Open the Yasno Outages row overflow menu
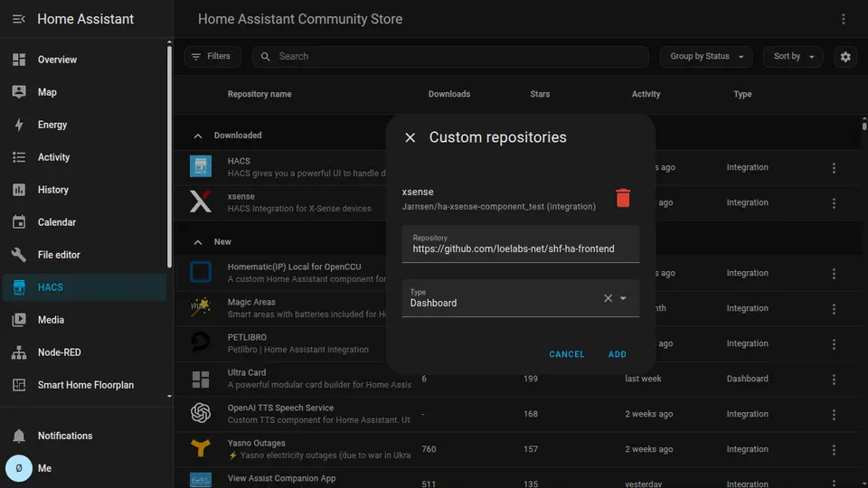Screen dimensions: 868x488 [x=834, y=450]
